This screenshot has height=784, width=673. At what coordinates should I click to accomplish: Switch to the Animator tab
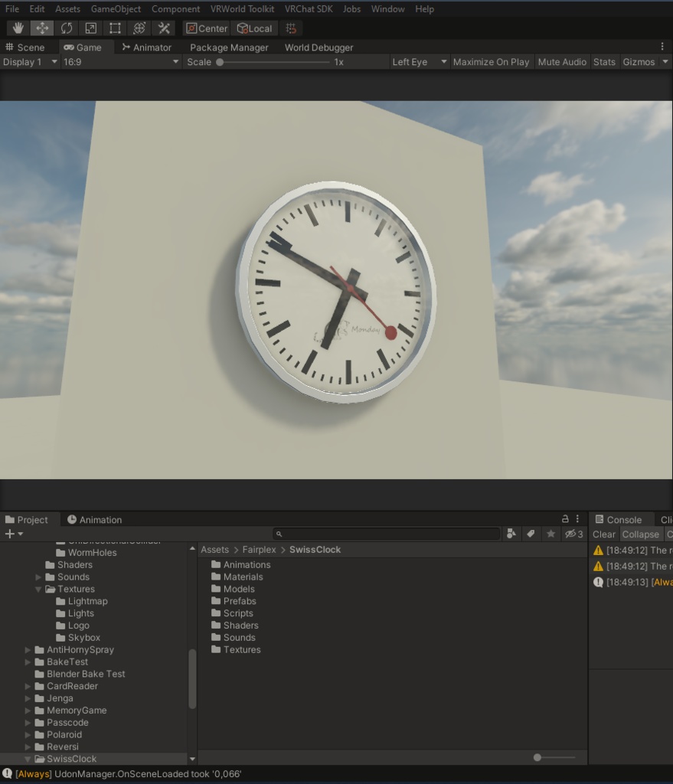[x=149, y=47]
